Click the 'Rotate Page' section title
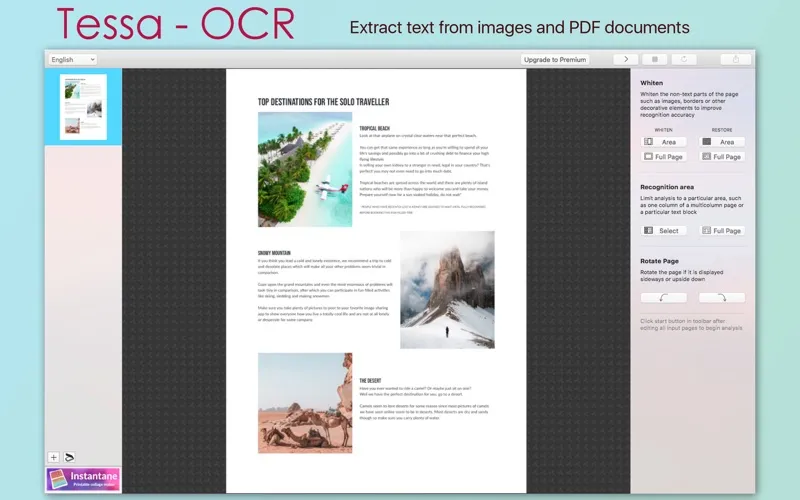The width and height of the screenshot is (800, 500). (659, 261)
